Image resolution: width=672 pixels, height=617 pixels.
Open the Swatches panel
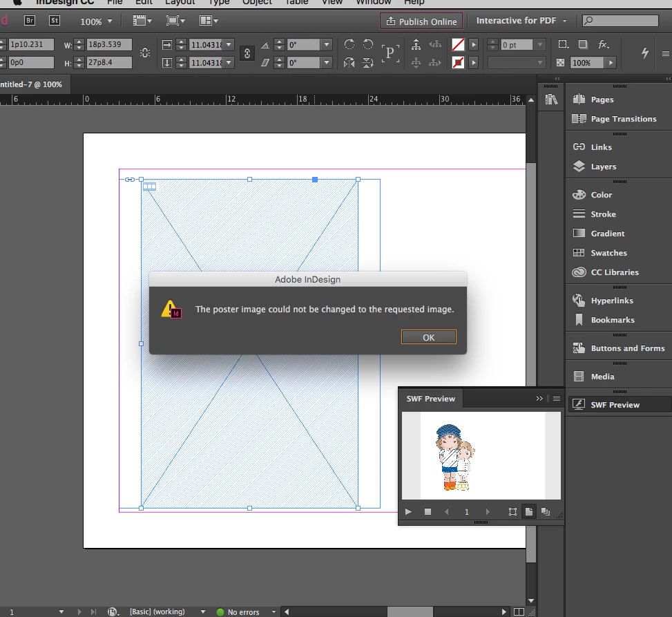(x=600, y=253)
